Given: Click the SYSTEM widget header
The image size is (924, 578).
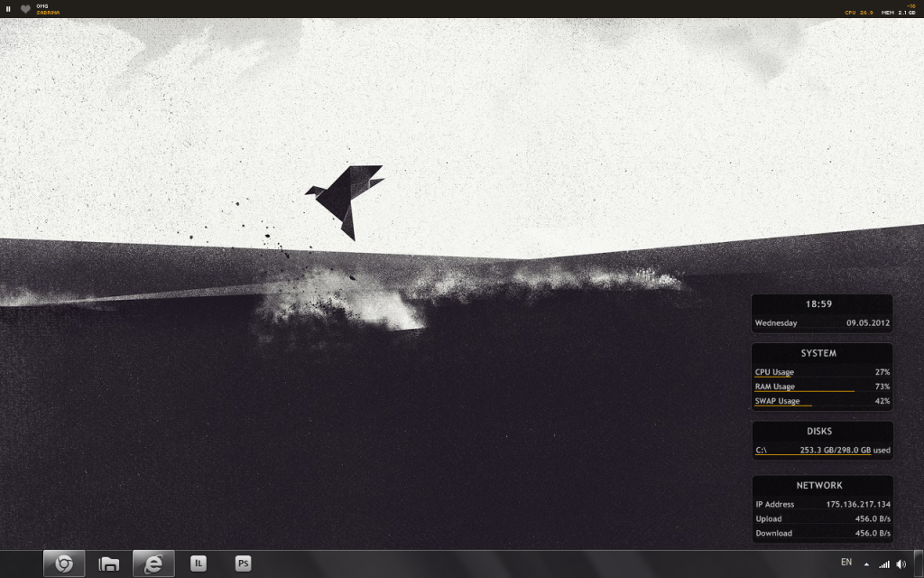Looking at the screenshot, I should [x=818, y=353].
